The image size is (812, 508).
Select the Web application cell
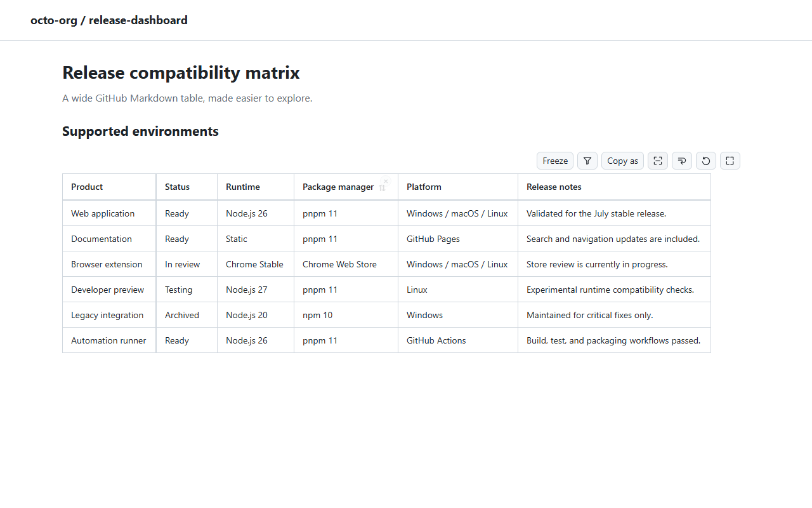tap(109, 213)
